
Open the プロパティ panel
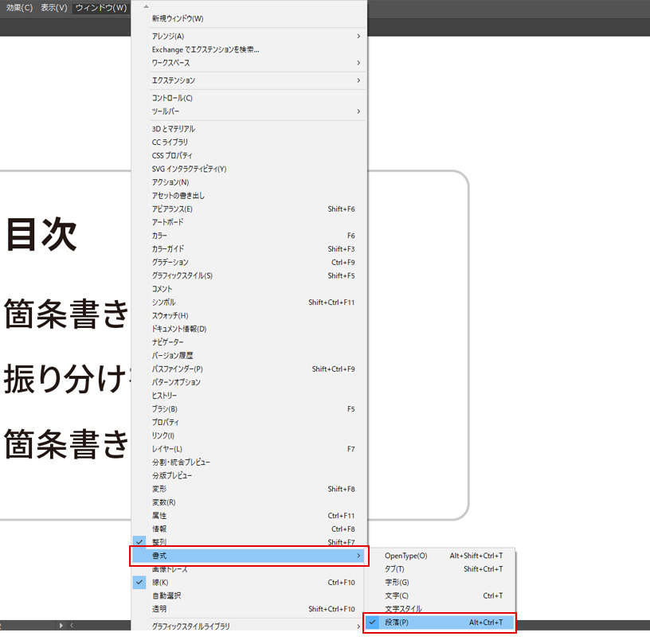pos(249,423)
